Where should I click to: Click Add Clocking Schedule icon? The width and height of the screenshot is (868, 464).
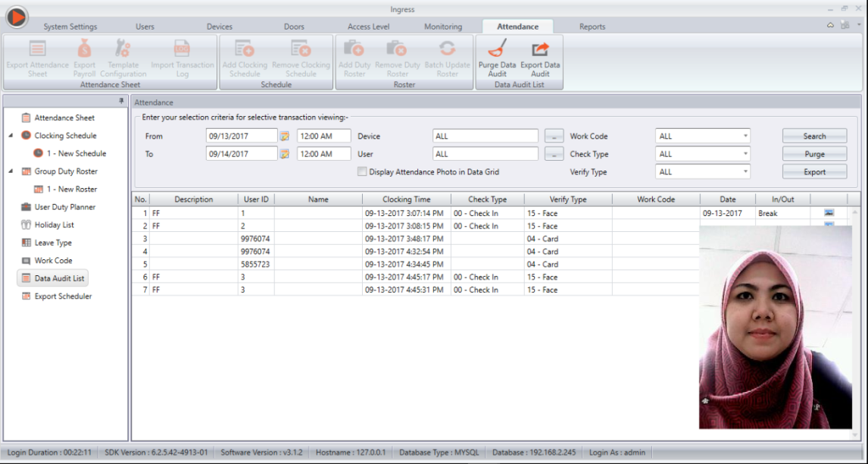[x=244, y=49]
